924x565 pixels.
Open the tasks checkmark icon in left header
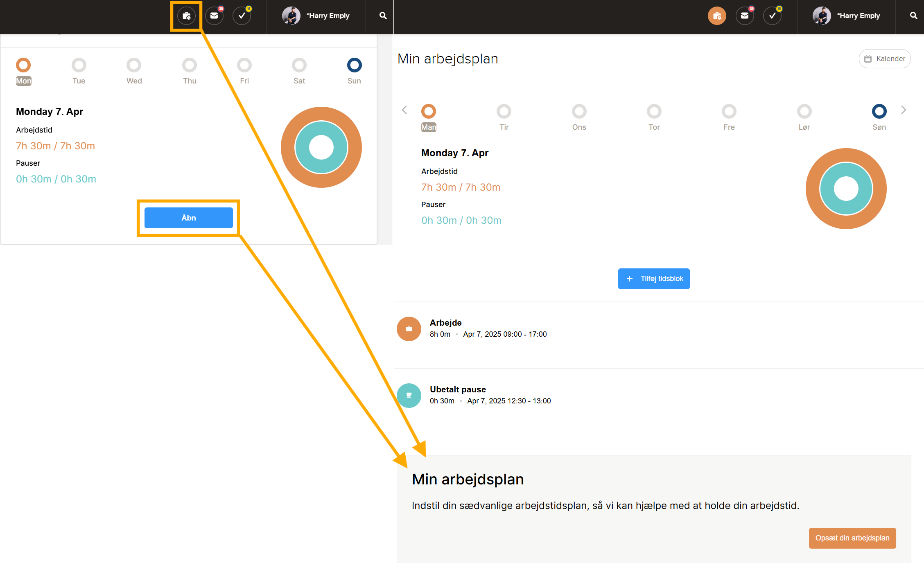[242, 16]
